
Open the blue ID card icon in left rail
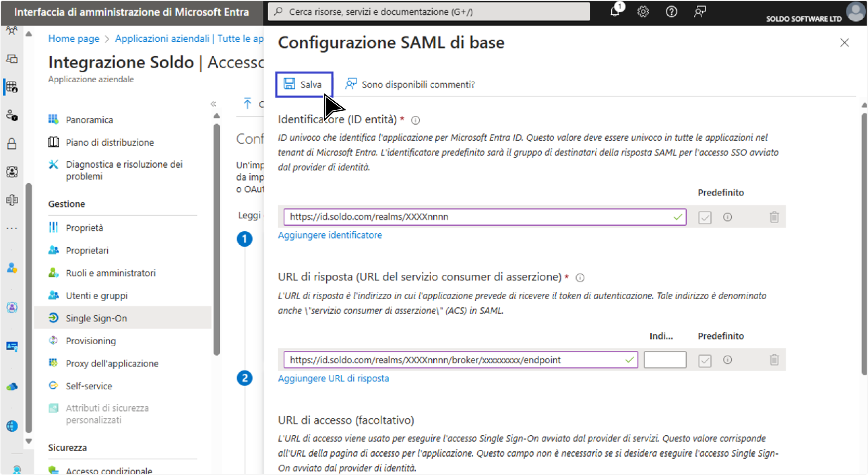pos(12,347)
